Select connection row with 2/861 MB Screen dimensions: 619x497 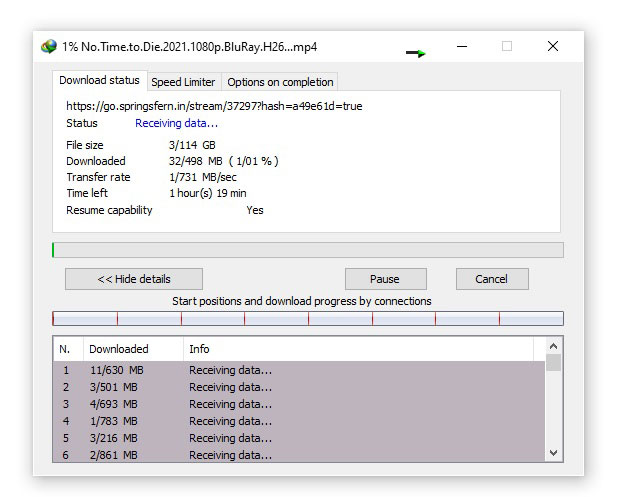[x=299, y=455]
